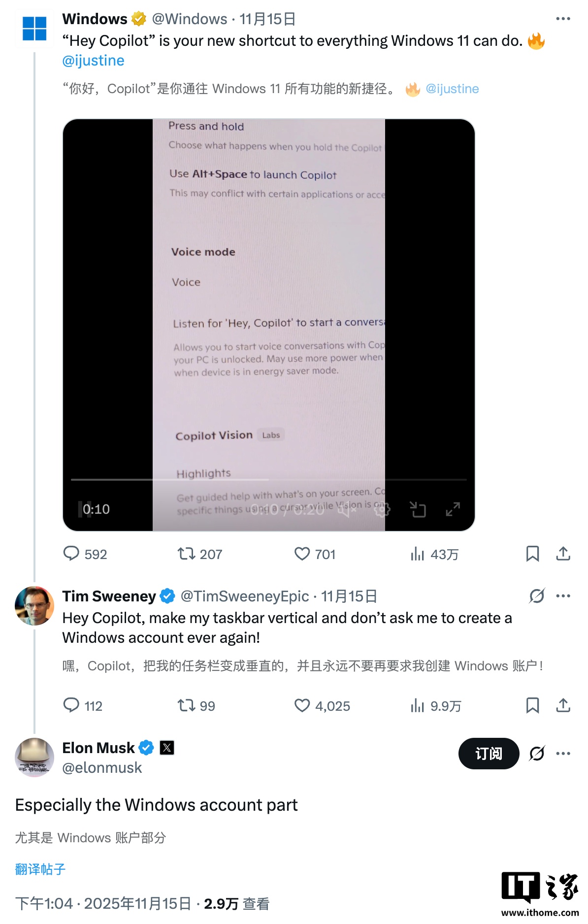The width and height of the screenshot is (588, 924).
Task: Seek along the video progress bar
Action: point(268,479)
